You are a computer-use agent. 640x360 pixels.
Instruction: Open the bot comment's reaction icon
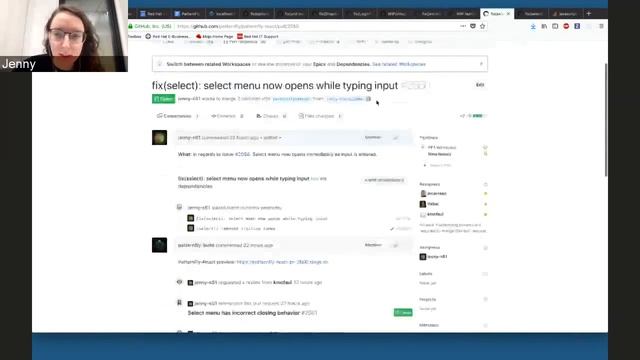click(396, 245)
